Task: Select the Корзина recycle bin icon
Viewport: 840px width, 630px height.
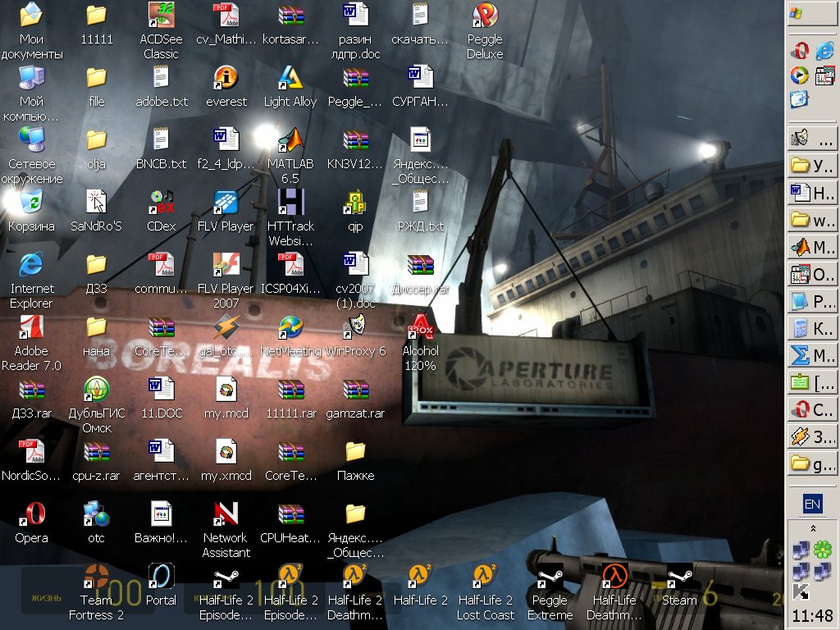Action: click(31, 203)
